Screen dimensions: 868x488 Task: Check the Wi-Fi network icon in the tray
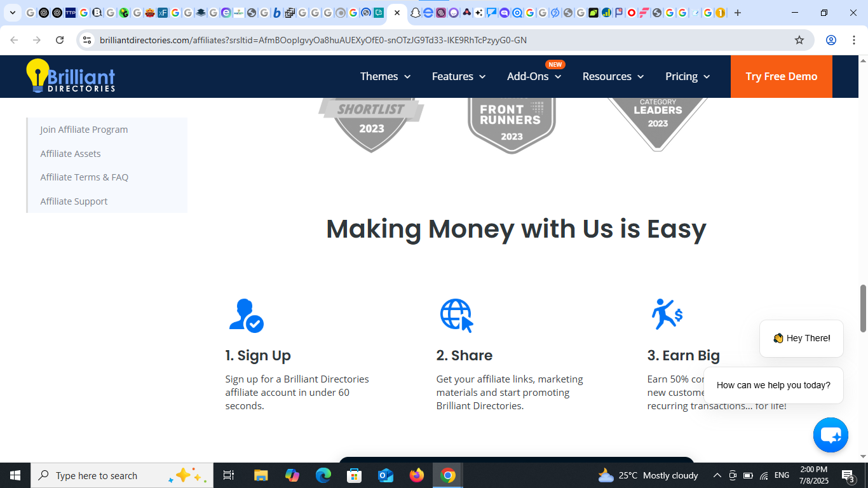click(764, 475)
